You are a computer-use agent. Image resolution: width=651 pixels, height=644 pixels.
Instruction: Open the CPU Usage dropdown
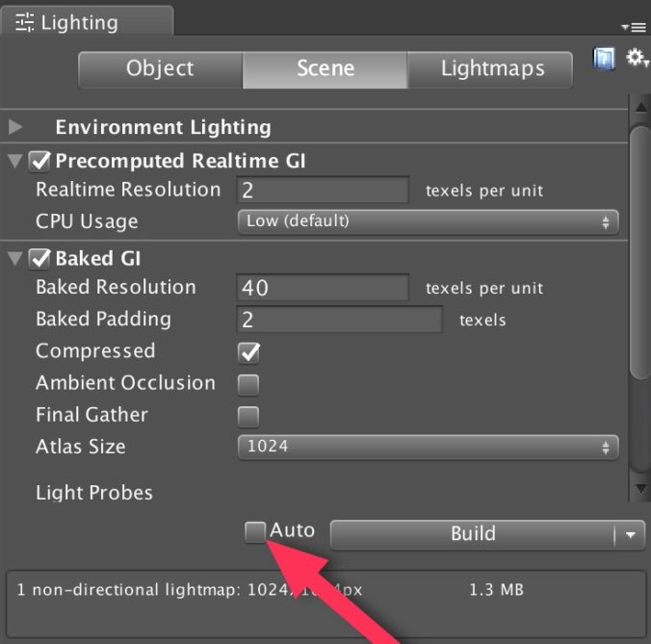(x=428, y=222)
